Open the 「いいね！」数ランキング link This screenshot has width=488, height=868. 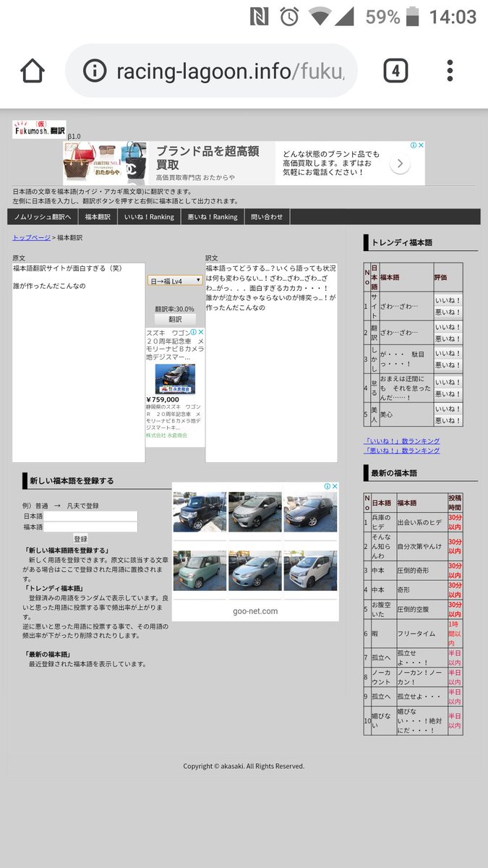coord(401,441)
